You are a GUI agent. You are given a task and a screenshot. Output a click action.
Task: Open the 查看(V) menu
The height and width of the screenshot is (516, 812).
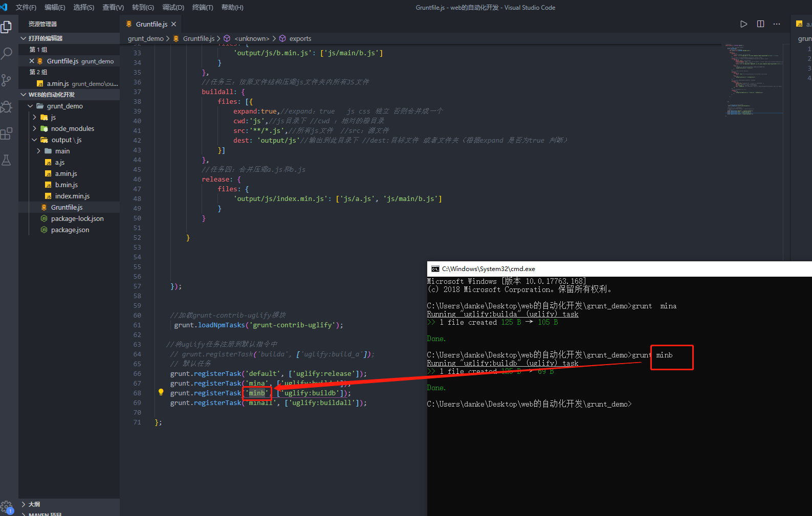[x=113, y=7]
